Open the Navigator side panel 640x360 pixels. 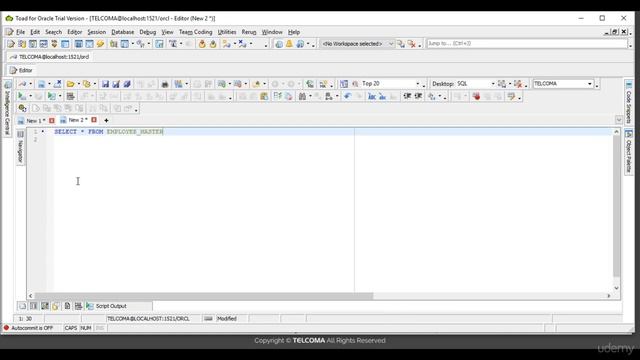coord(20,147)
